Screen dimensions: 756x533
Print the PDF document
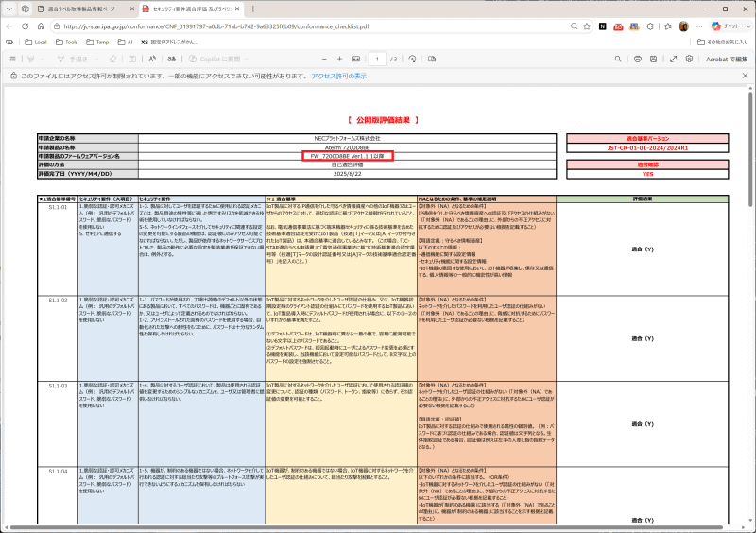[x=637, y=59]
